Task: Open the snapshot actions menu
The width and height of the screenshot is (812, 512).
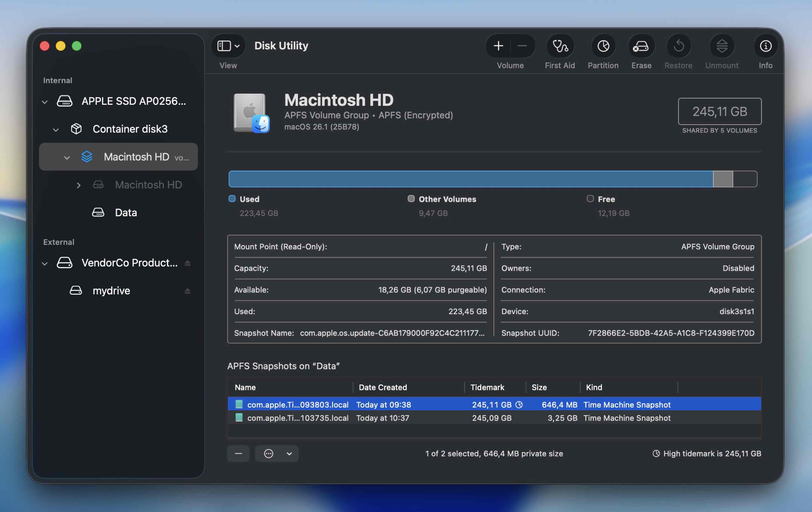Action: [289, 453]
